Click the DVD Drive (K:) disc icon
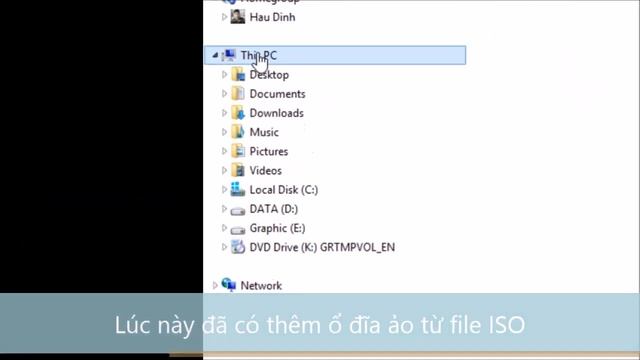640x360 pixels. 238,247
